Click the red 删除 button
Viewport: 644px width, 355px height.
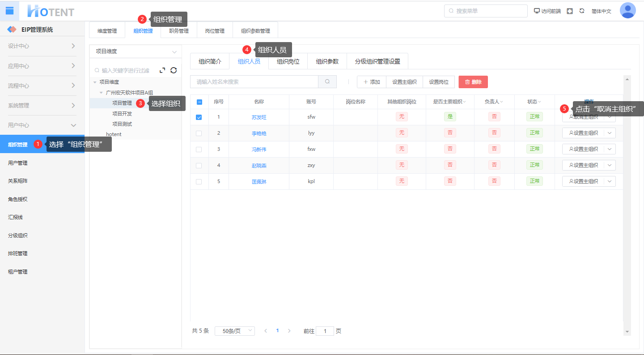473,82
